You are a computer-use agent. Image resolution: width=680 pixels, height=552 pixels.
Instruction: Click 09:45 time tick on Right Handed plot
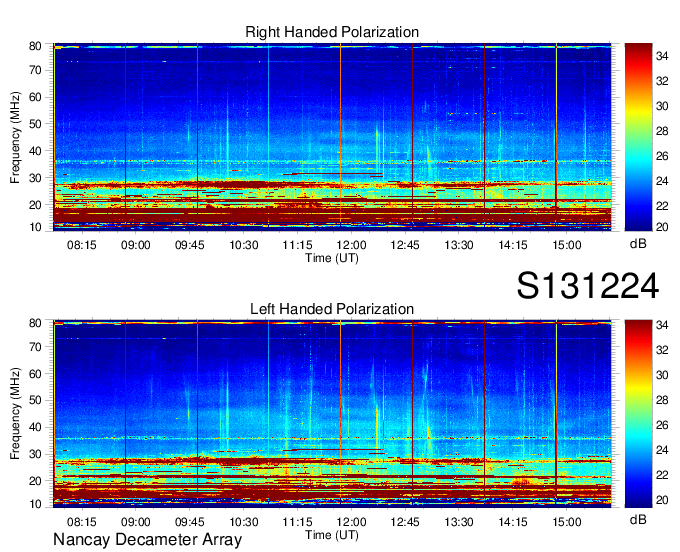(190, 245)
